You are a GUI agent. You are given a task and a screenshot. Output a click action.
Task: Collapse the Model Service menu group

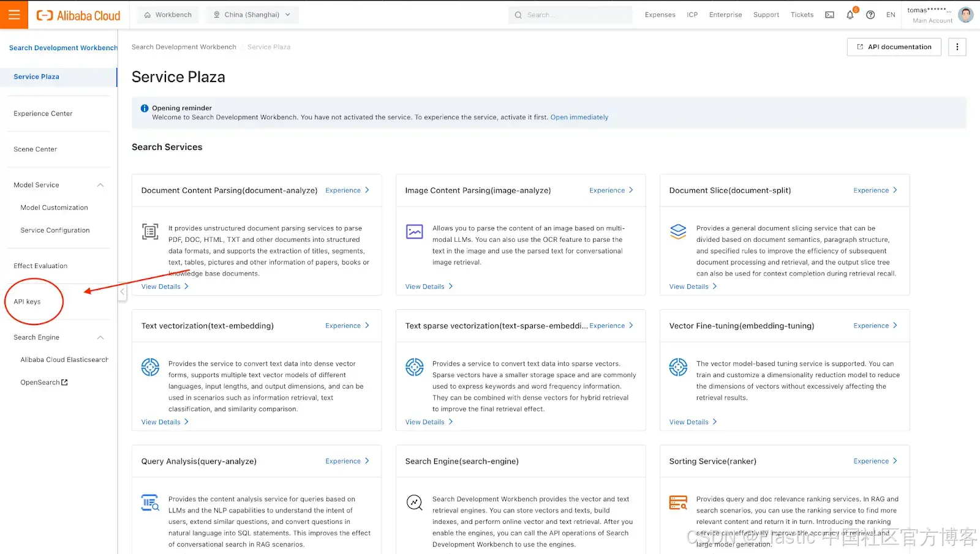[x=100, y=185]
